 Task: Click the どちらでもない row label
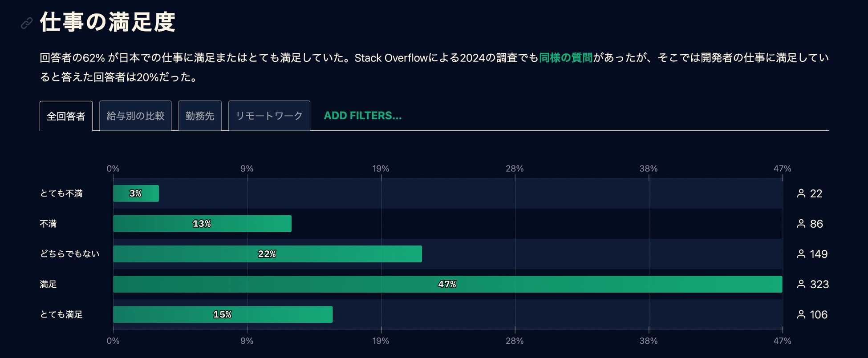tap(70, 254)
